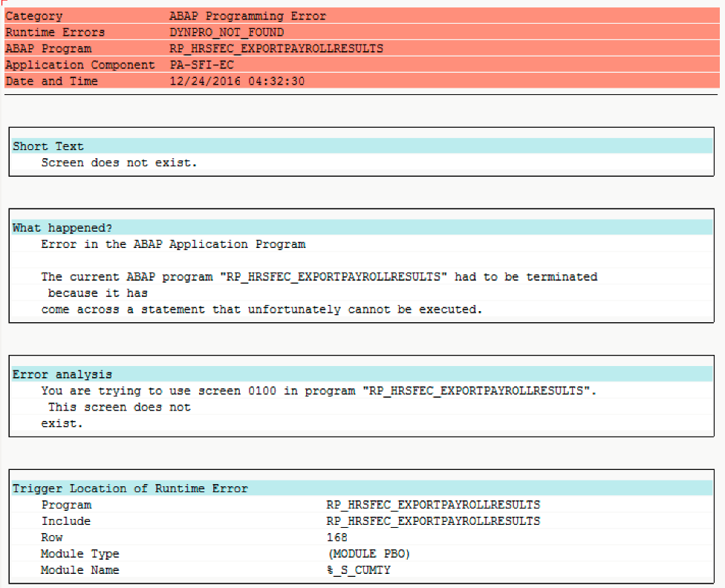Select the PA-SFI-EC application component value
This screenshot has width=725, height=588.
pyautogui.click(x=201, y=65)
